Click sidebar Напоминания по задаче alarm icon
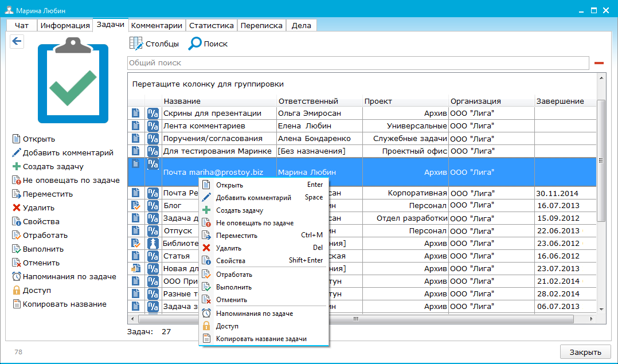618x364 pixels. click(16, 276)
